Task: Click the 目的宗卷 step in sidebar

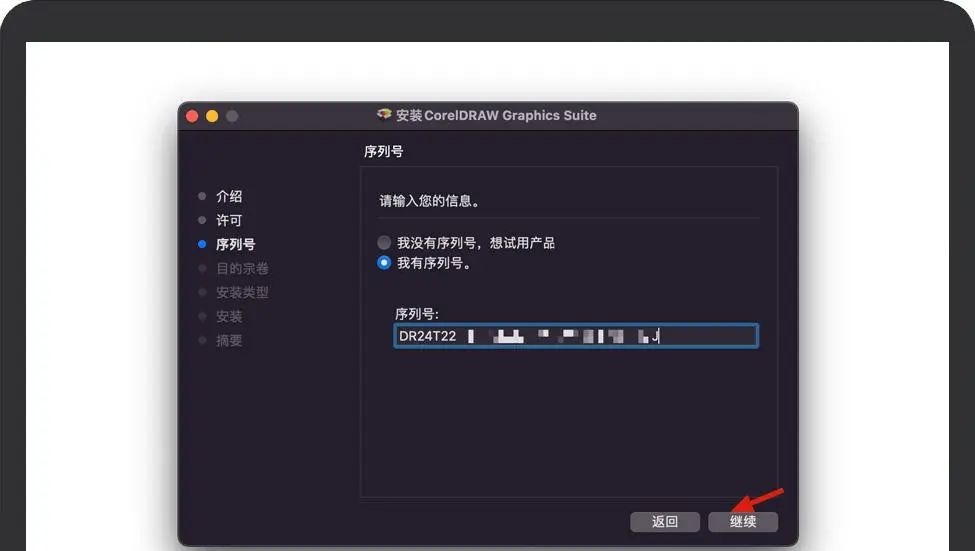Action: (x=242, y=269)
